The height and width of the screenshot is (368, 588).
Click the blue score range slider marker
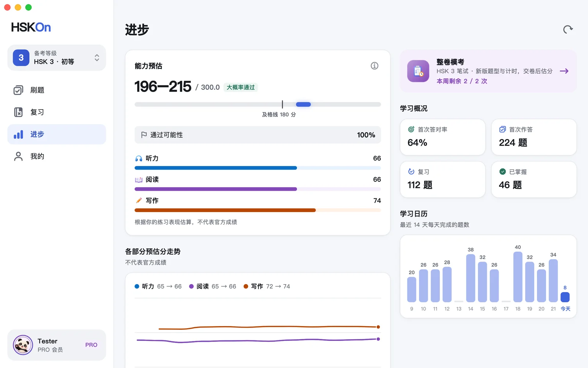tap(304, 105)
